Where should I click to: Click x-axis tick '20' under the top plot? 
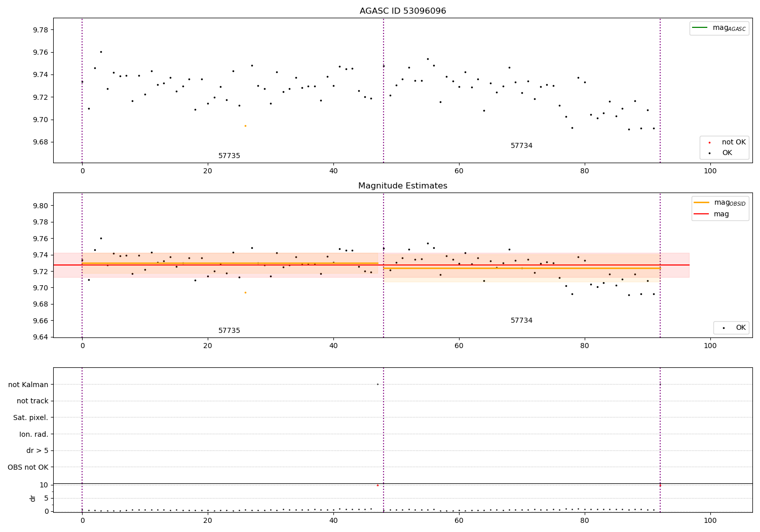208,171
